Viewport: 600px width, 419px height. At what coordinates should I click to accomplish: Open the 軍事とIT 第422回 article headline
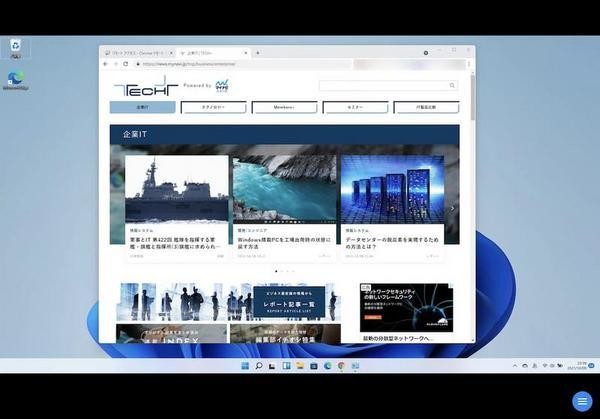175,243
